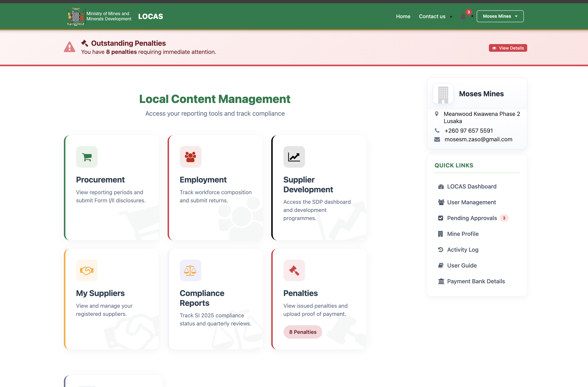Image resolution: width=588 pixels, height=387 pixels.
Task: Click the LOCAS brand title
Action: pyautogui.click(x=150, y=16)
